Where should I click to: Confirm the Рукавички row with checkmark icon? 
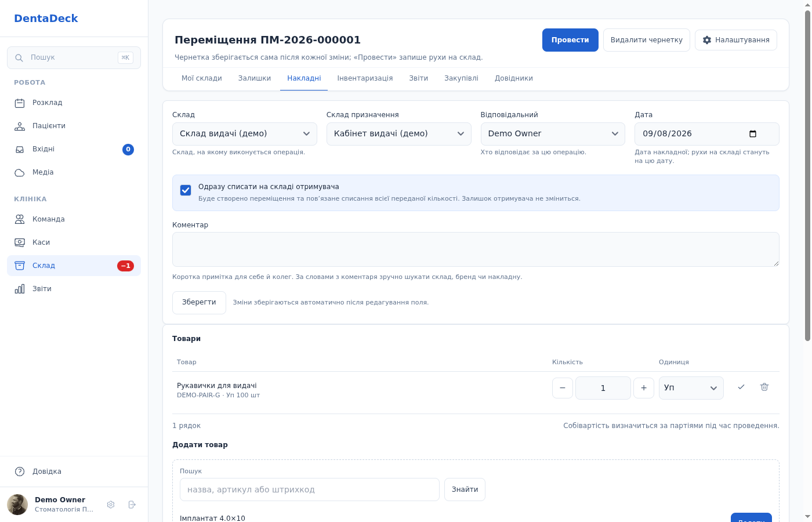point(741,387)
